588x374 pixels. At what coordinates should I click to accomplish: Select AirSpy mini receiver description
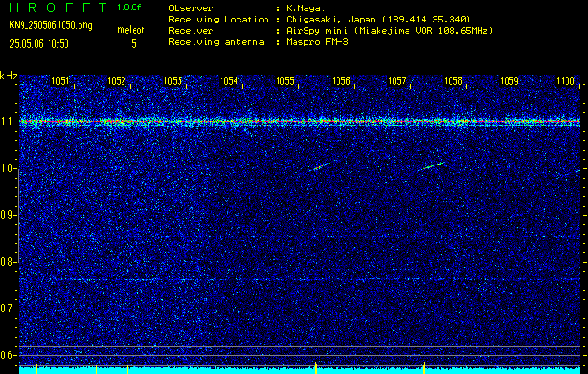[389, 30]
